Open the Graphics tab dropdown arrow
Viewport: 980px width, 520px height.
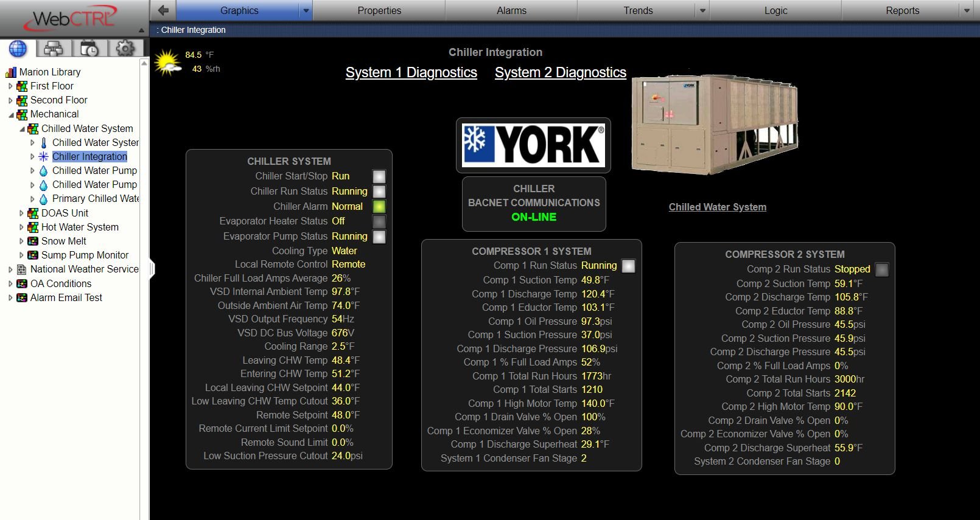[x=306, y=11]
